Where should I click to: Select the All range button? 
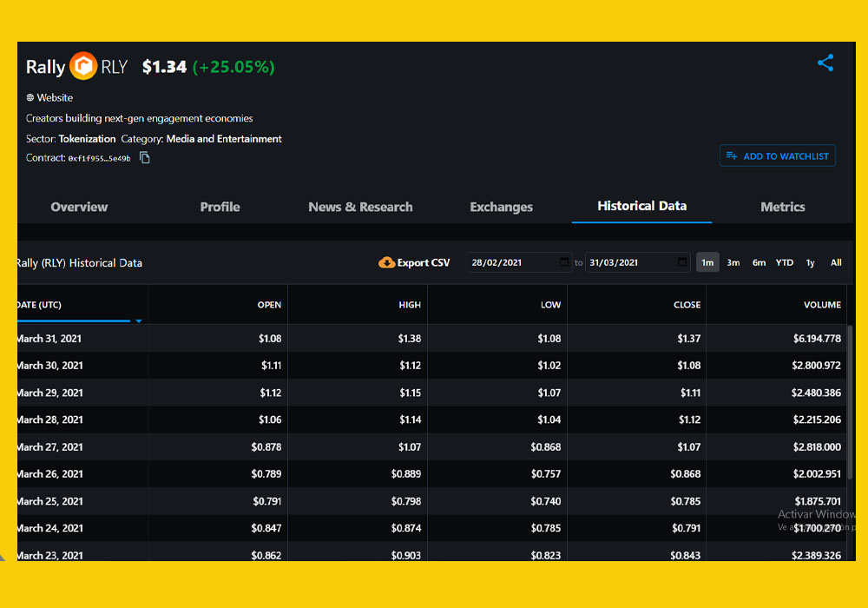tap(836, 262)
